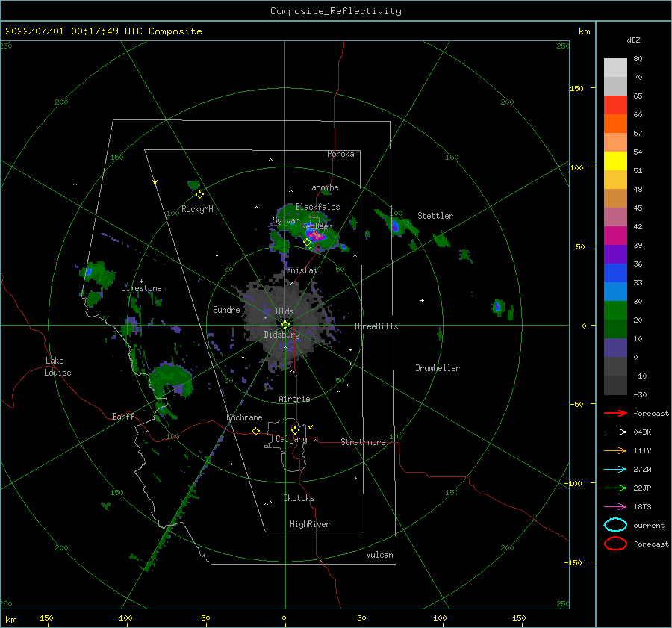Image resolution: width=672 pixels, height=628 pixels.
Task: Click the Composite_Reflectivity title text
Action: click(x=336, y=11)
